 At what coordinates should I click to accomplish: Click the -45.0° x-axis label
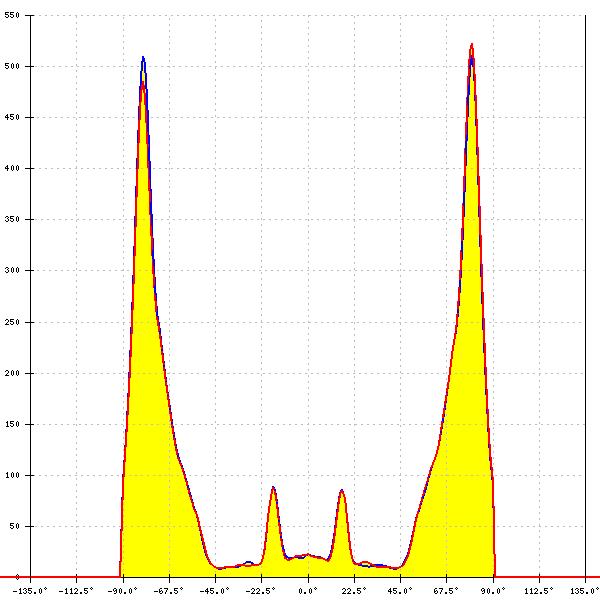(x=215, y=591)
